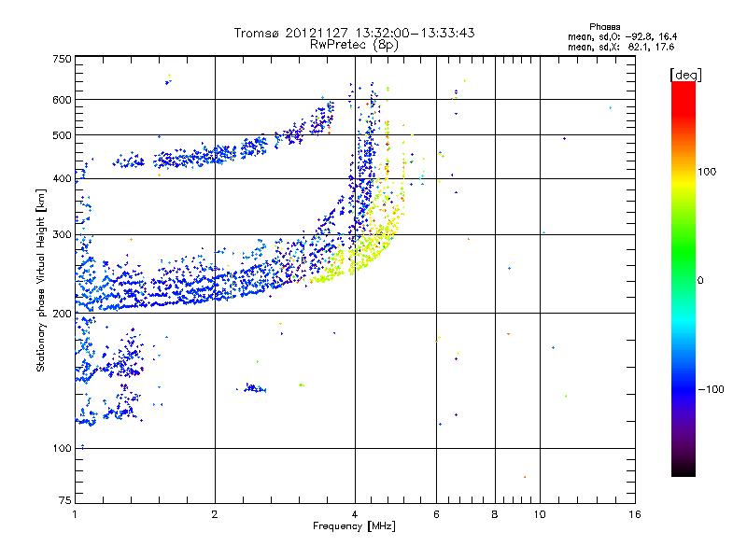Screen dimensions: 747x560
Task: Click the x-axis tick label '4'
Action: click(355, 514)
